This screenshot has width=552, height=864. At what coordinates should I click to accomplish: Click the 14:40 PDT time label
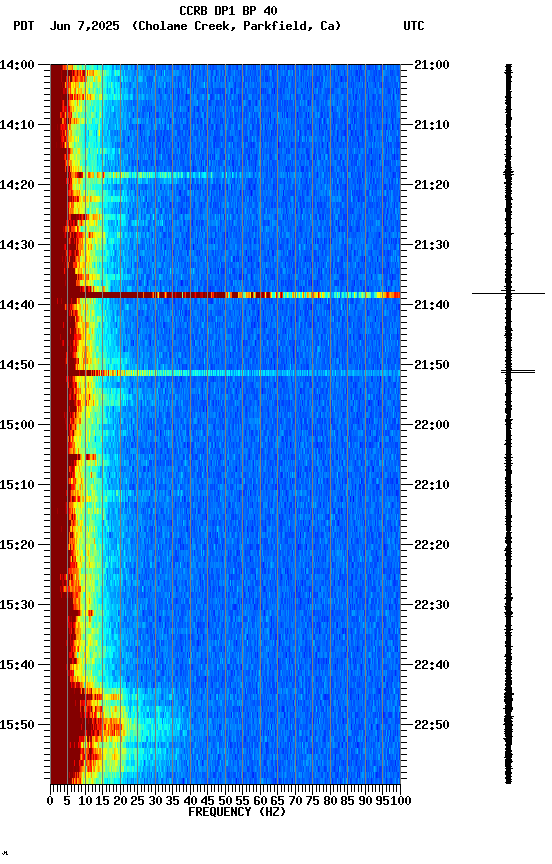coord(17,305)
